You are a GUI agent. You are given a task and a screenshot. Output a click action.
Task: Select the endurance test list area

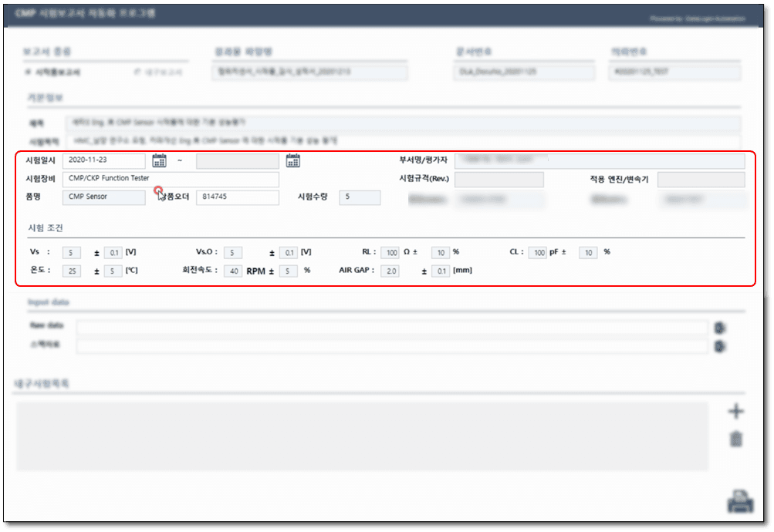pos(363,436)
